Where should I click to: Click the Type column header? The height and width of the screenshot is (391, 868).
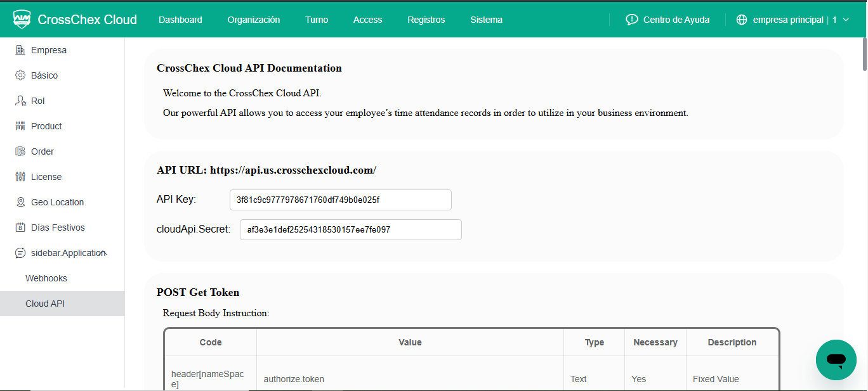pyautogui.click(x=595, y=342)
